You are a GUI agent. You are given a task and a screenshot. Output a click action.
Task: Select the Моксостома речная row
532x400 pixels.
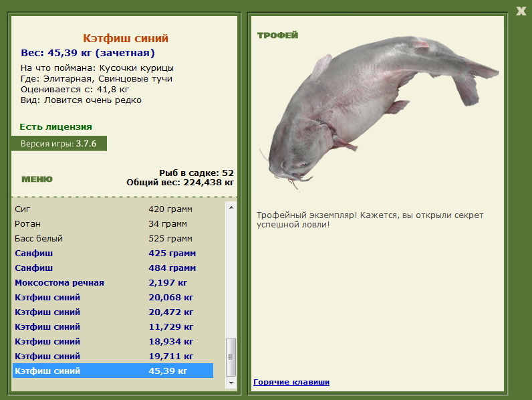[113, 282]
